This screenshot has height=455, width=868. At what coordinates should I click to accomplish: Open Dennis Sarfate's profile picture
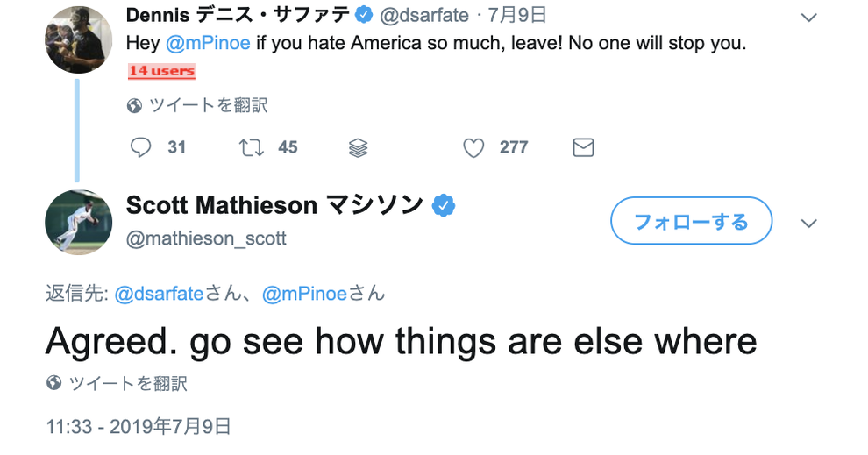point(78,40)
